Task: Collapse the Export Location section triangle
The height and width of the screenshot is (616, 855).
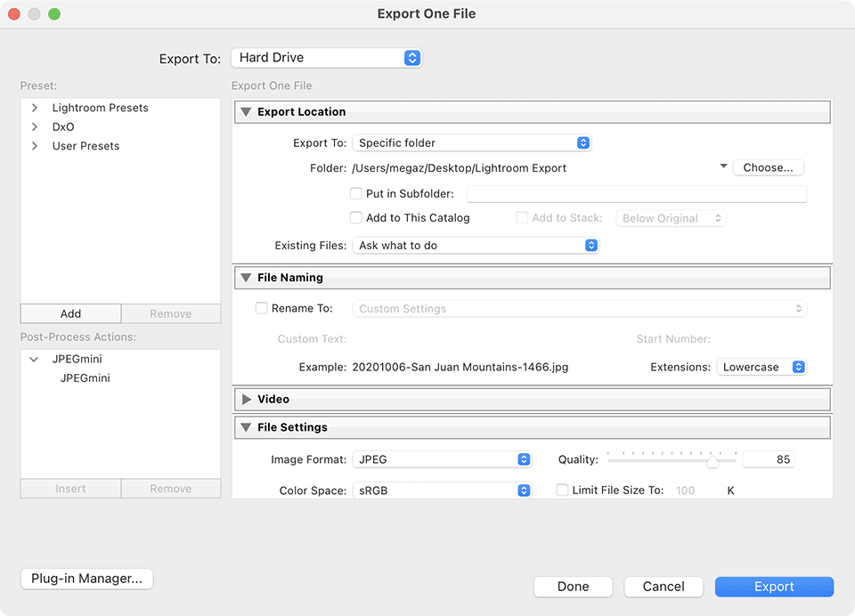Action: coord(247,112)
